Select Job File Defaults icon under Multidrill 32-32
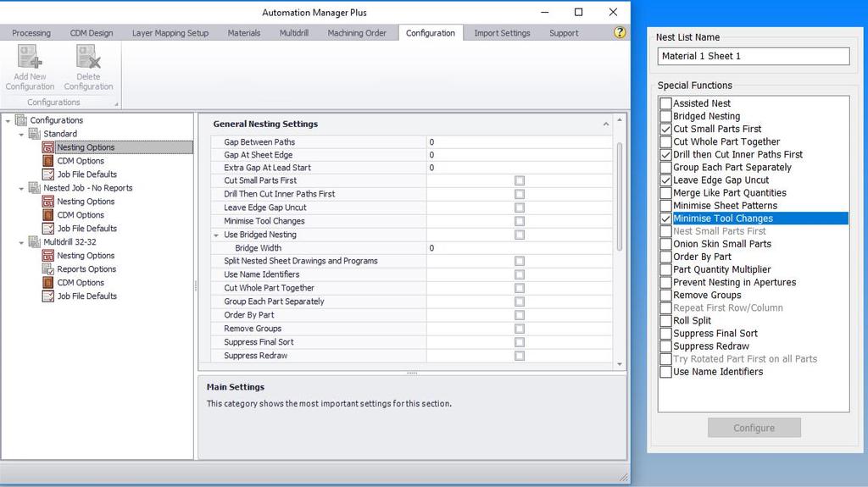Viewport: 868px width, 487px height. pyautogui.click(x=48, y=296)
